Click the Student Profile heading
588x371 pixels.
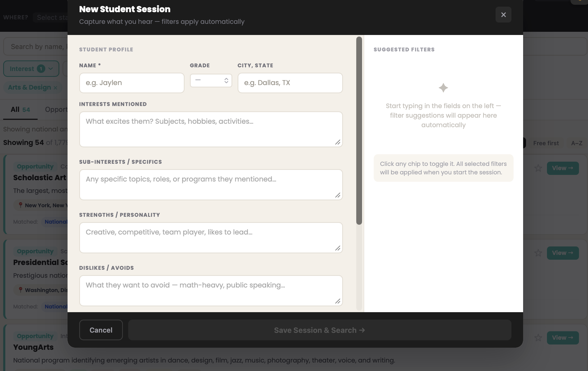click(106, 50)
